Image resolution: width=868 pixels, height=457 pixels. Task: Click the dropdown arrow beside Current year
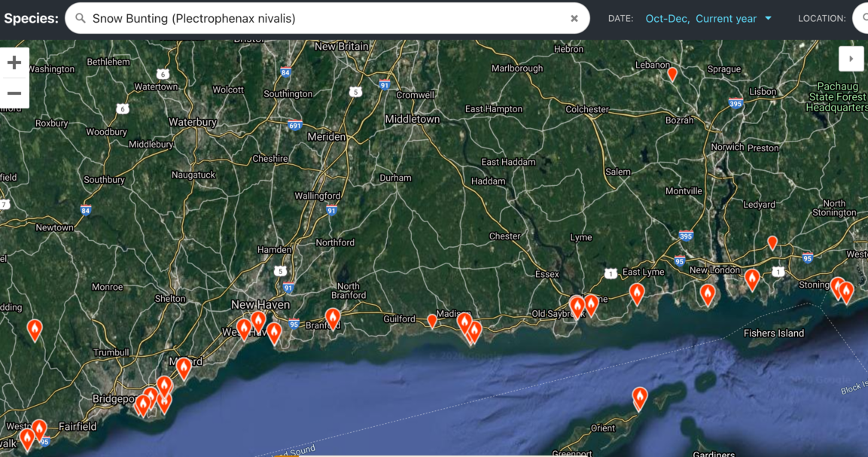(768, 19)
